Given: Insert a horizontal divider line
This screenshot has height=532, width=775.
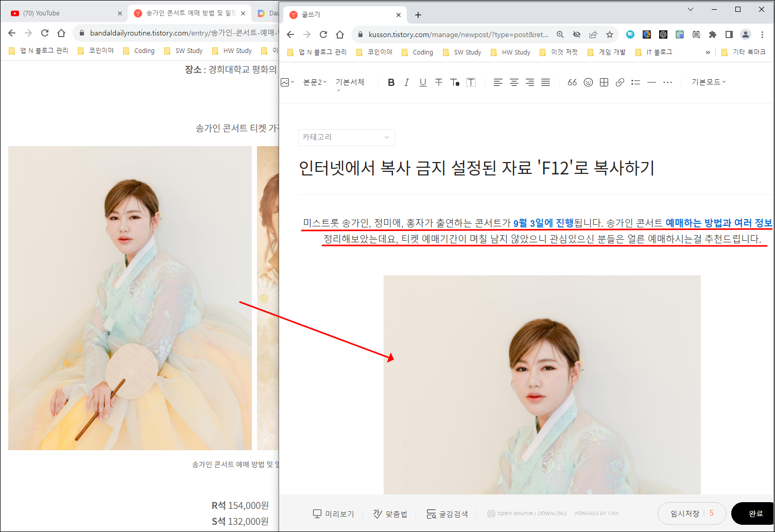Looking at the screenshot, I should [651, 82].
